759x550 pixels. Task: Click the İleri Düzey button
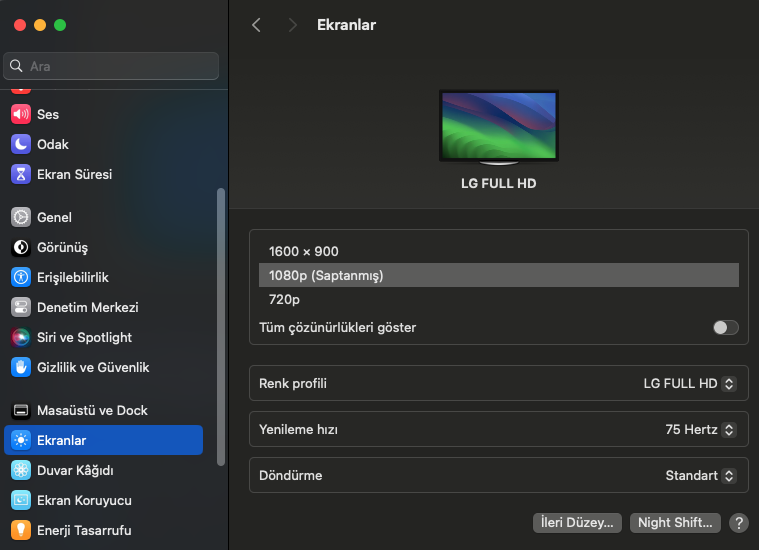[578, 522]
